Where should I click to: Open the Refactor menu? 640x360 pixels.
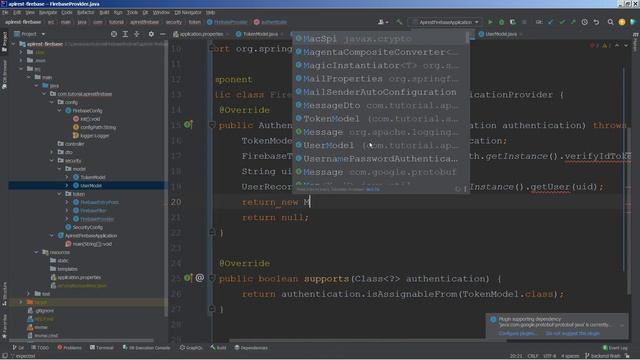85,13
